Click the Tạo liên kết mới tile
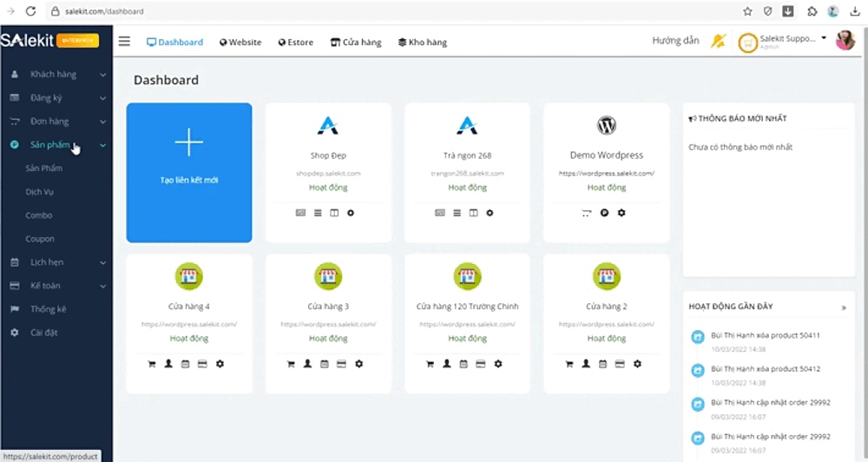 pos(189,173)
